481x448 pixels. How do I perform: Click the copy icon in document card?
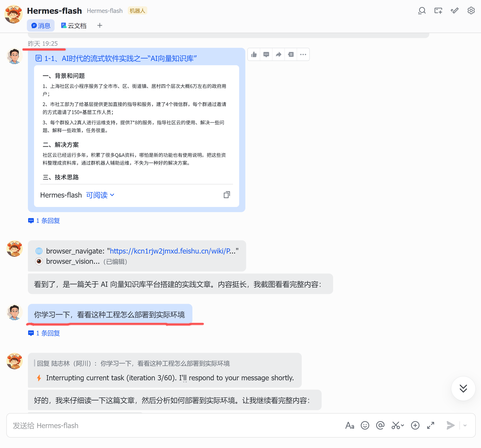point(227,195)
